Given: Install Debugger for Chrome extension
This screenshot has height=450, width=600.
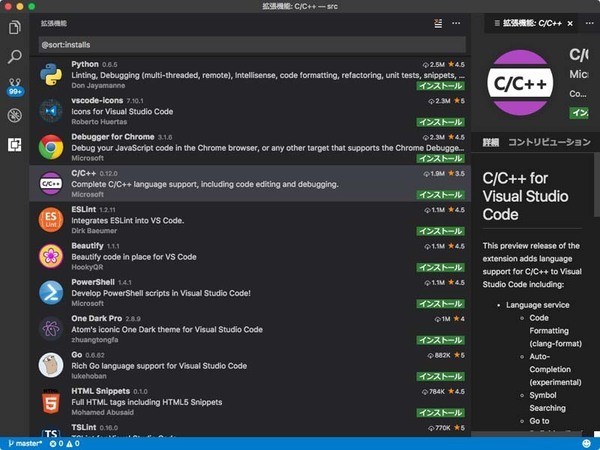Looking at the screenshot, I should click(x=440, y=159).
